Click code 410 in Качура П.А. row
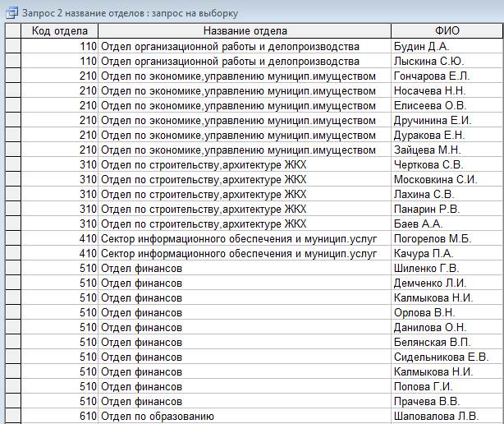Image resolution: width=504 pixels, height=424 pixels. [x=59, y=254]
